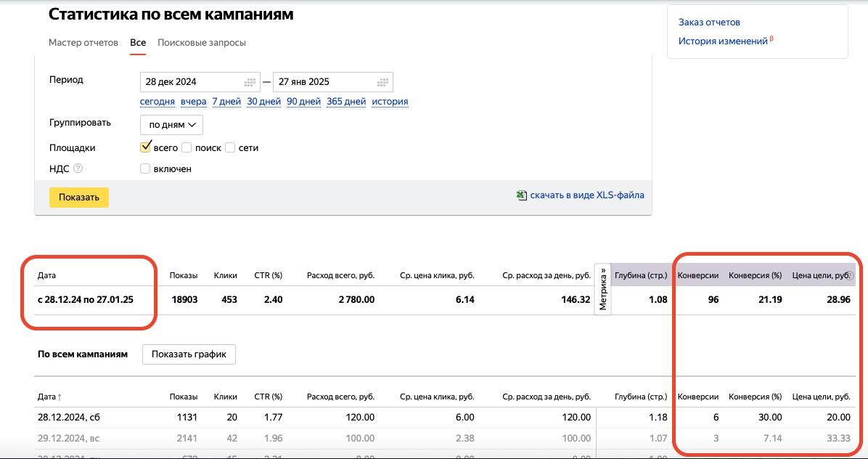Screen dimensions: 868x459
Task: Click the НДС help question-mark icon
Action: 78,168
